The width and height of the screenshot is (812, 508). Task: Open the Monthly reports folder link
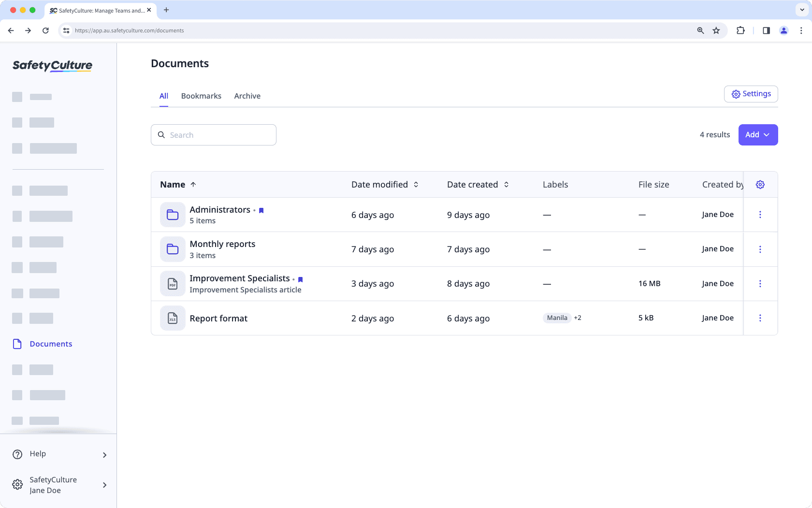(222, 244)
